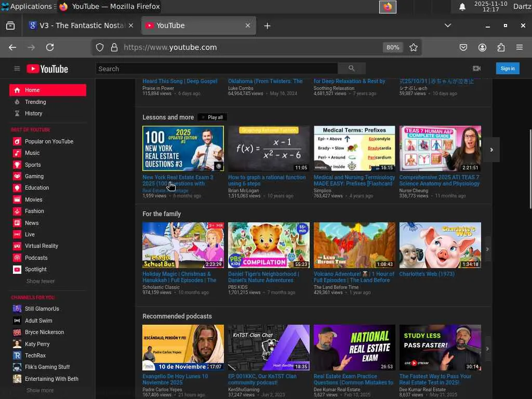Bookmark this page with the star
Screen dimensions: 532x399
click(413, 47)
